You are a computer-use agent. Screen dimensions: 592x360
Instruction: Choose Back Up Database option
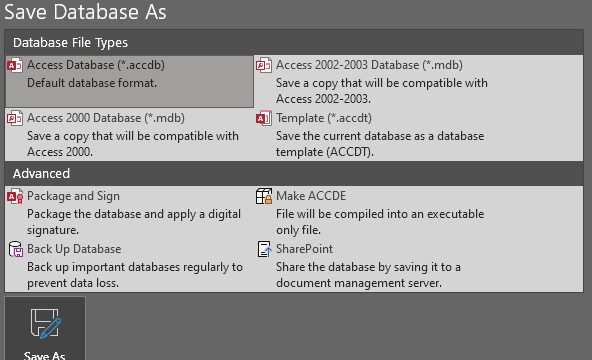click(130, 266)
